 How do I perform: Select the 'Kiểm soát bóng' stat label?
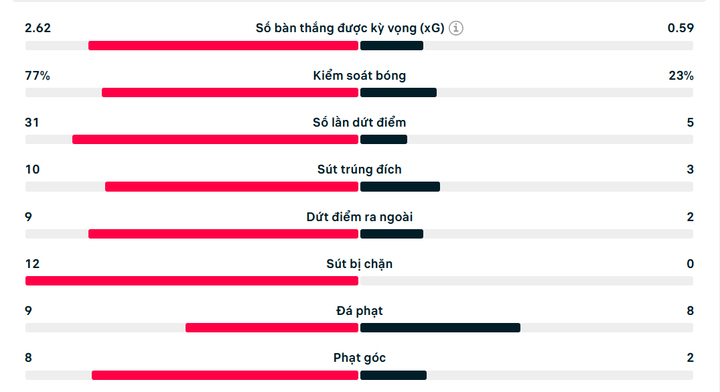click(x=360, y=75)
